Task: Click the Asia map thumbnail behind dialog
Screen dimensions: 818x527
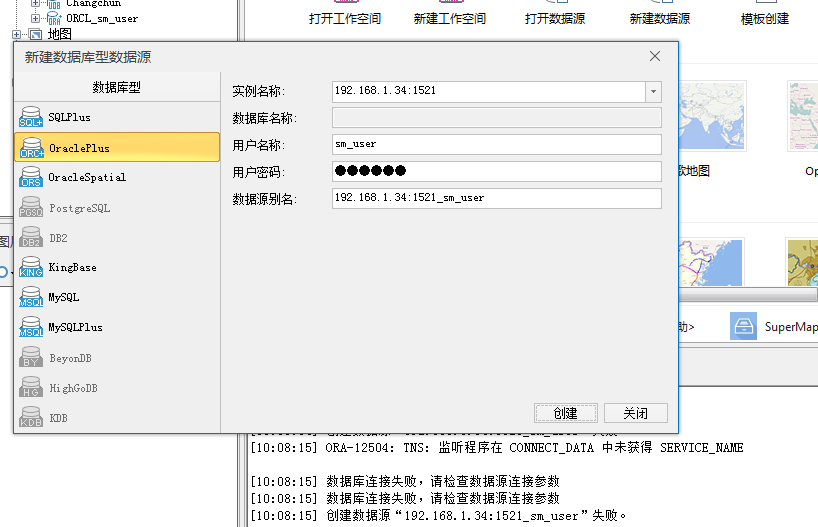Action: click(x=712, y=116)
